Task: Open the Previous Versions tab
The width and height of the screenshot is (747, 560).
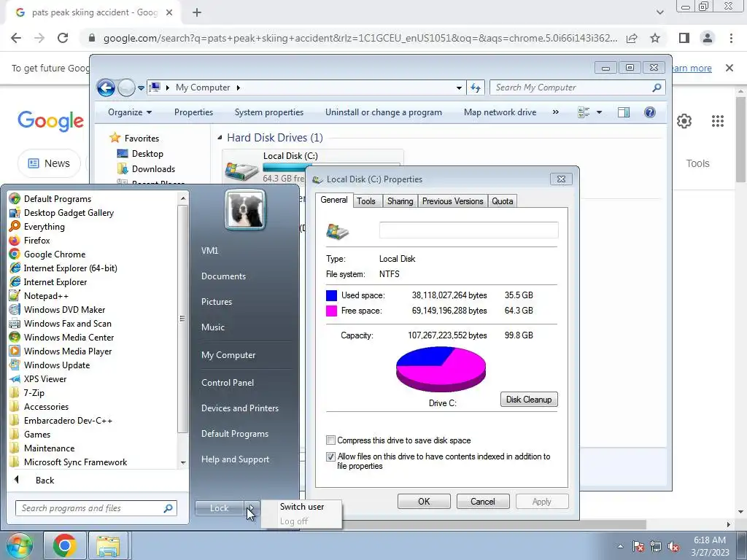Action: [452, 201]
